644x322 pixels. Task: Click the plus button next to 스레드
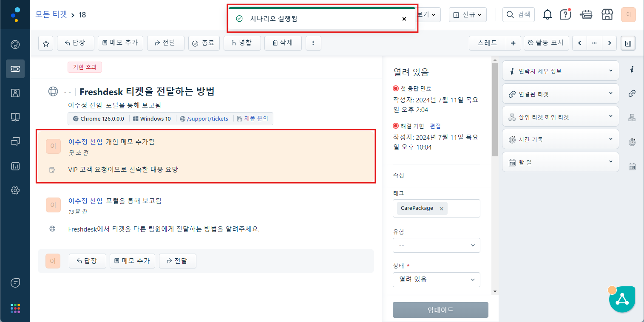coord(513,43)
